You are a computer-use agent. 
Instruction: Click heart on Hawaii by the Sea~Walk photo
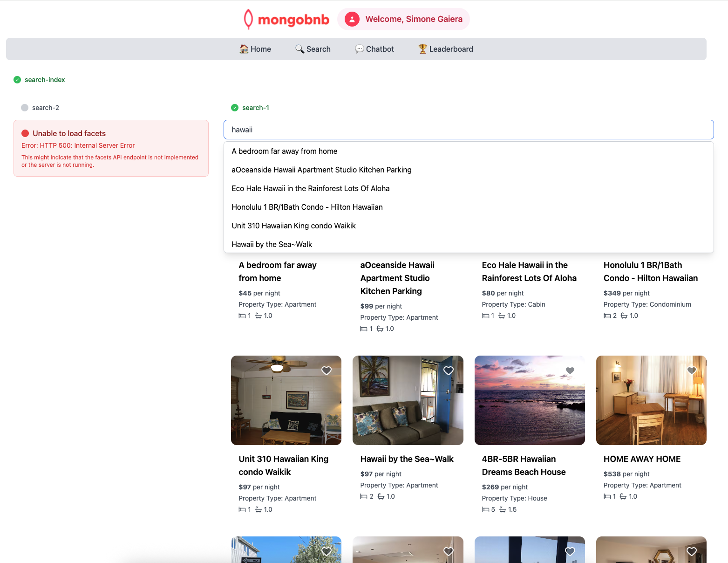449,371
